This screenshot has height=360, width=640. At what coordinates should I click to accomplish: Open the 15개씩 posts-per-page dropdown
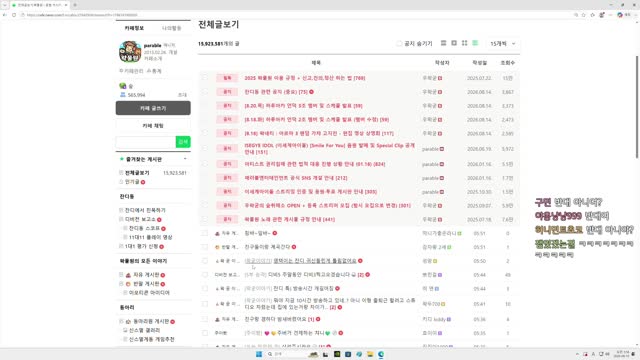(x=503, y=43)
